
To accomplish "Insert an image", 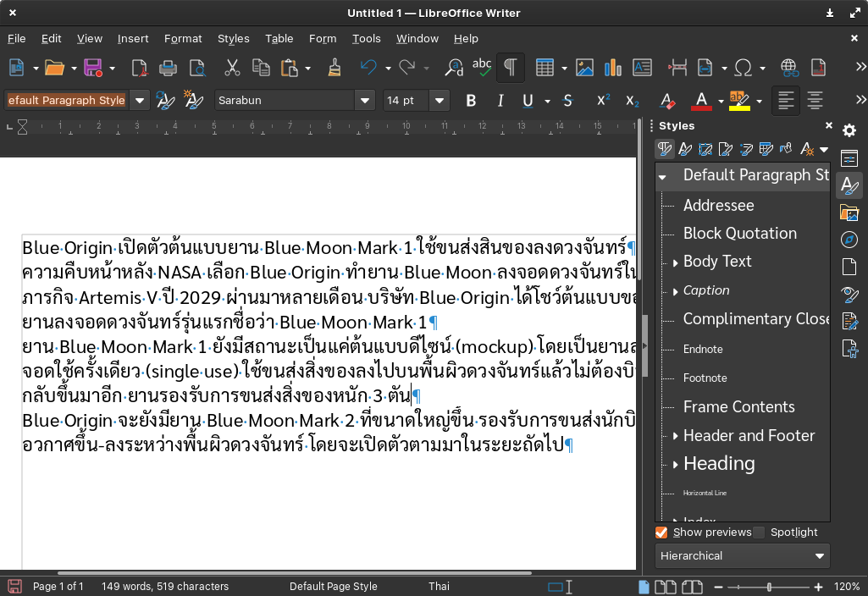I will (584, 68).
